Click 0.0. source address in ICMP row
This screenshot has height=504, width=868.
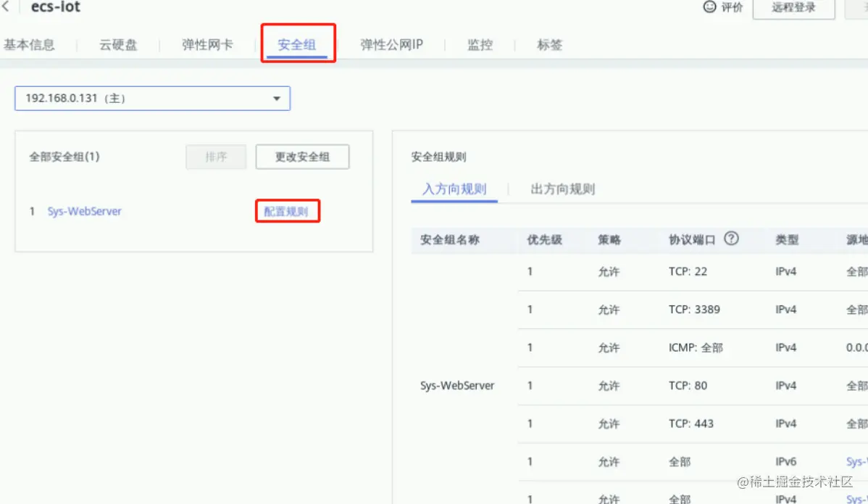(x=857, y=348)
